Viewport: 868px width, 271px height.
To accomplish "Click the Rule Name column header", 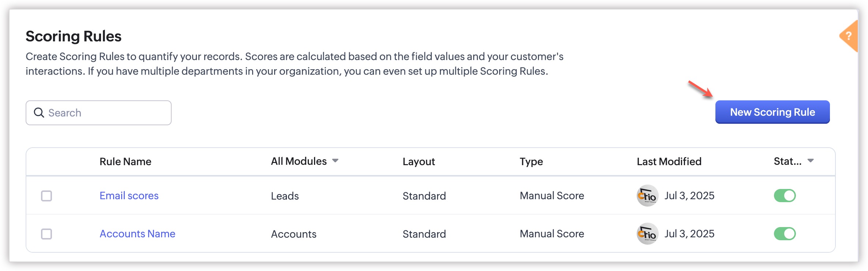I will click(x=125, y=162).
